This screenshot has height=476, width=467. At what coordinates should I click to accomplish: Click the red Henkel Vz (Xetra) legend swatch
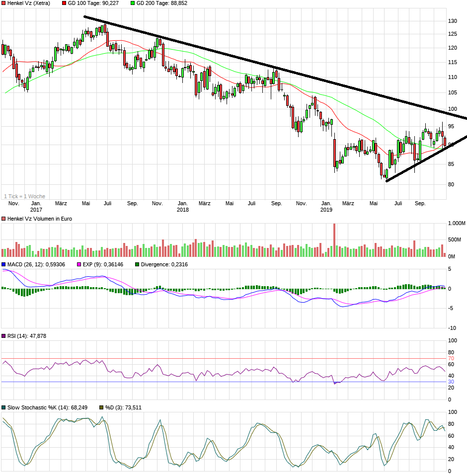click(x=3, y=3)
